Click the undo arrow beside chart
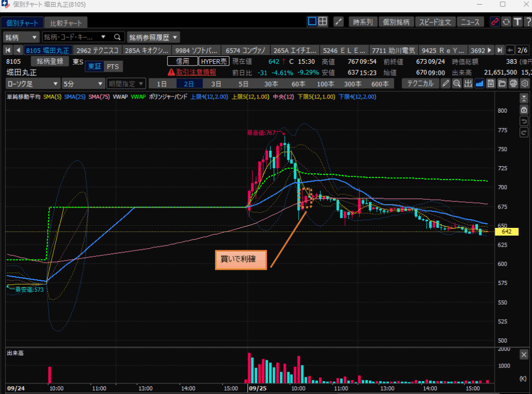Screen dimensions: 532x394 (524, 121)
